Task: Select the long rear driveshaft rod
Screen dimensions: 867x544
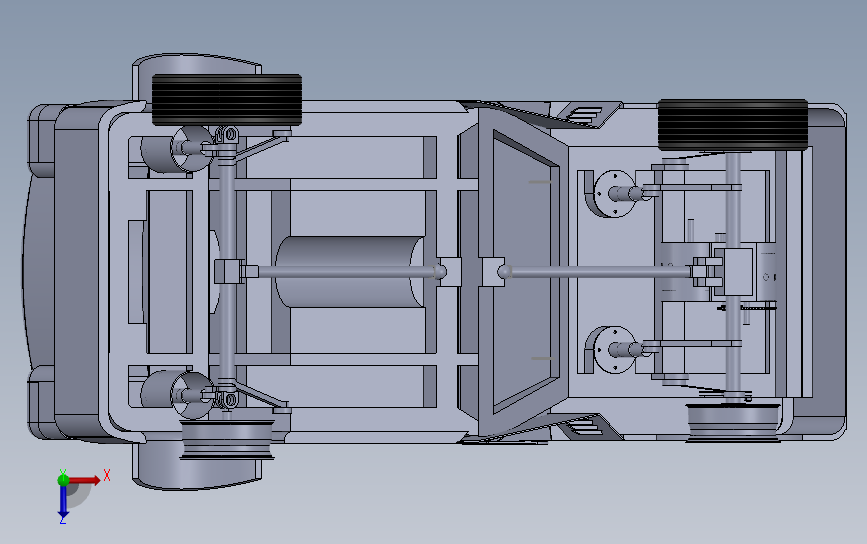Action: pos(600,272)
